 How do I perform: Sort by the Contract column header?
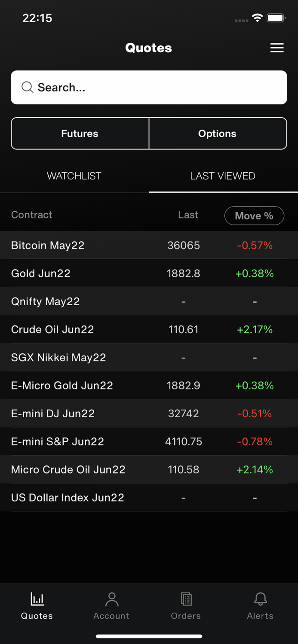pyautogui.click(x=31, y=215)
